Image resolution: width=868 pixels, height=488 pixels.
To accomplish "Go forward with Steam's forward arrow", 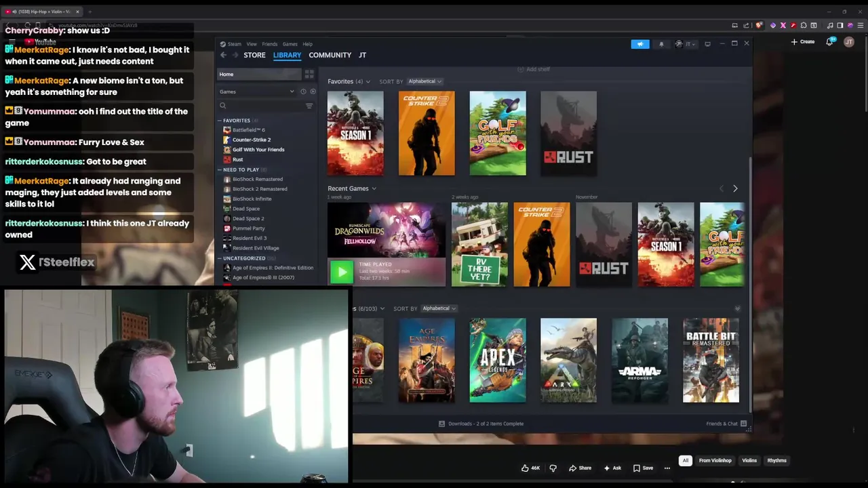I will pos(235,55).
